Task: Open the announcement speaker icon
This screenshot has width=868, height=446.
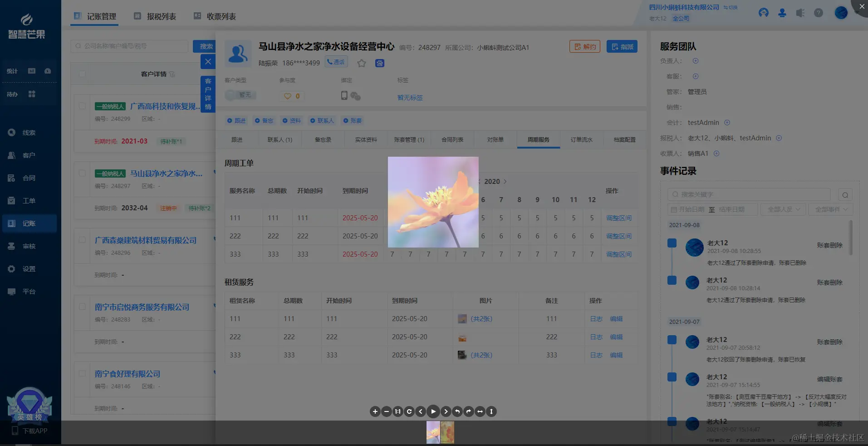Action: (x=800, y=13)
